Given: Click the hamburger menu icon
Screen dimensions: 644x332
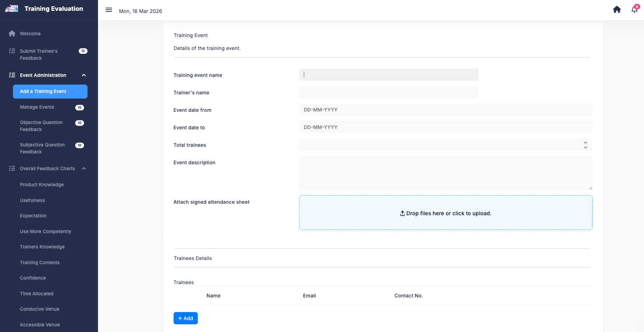Looking at the screenshot, I should (x=109, y=10).
